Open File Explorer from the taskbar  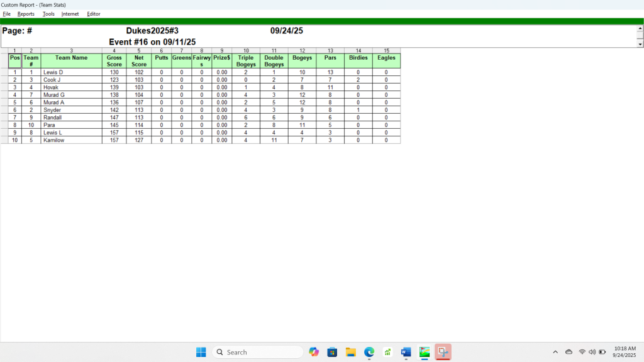click(x=351, y=352)
